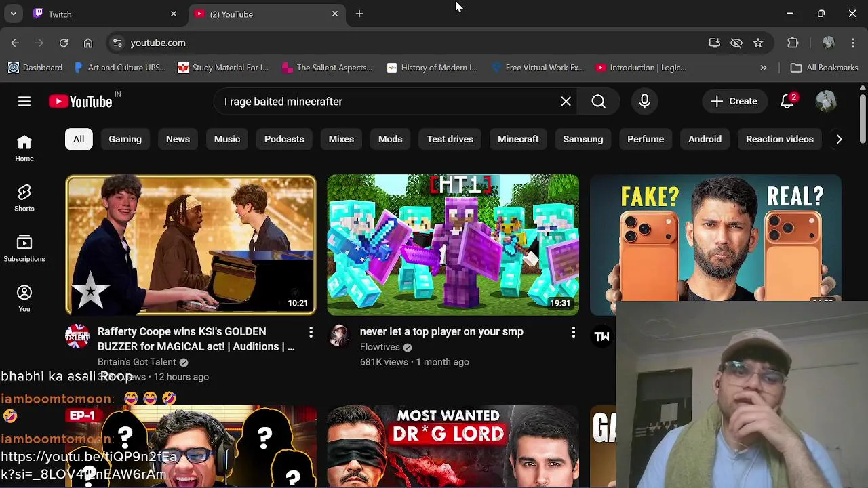Select the Podcasts filter chip
868x488 pixels.
(284, 139)
